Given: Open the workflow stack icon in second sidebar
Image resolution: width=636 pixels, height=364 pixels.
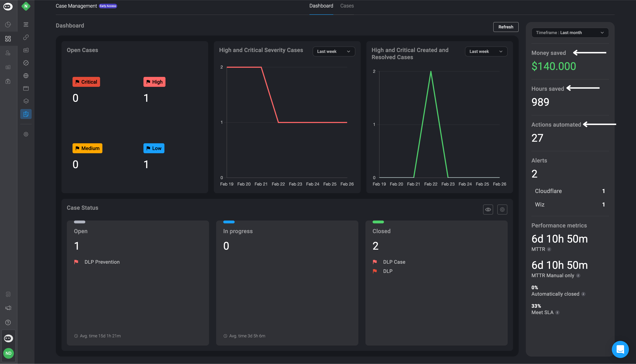Looking at the screenshot, I should point(26,25).
